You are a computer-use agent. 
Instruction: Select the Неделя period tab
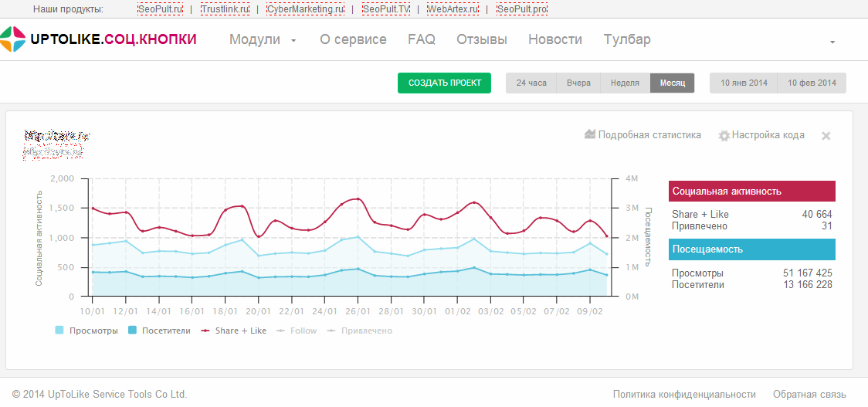tap(625, 83)
